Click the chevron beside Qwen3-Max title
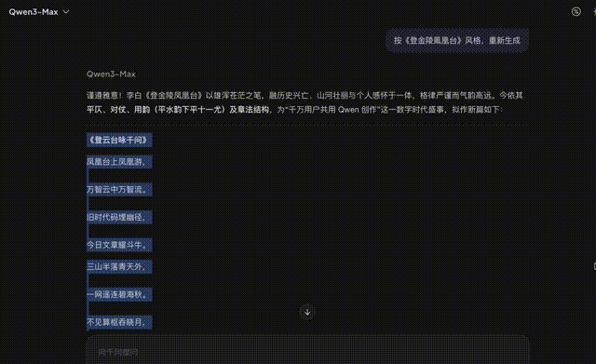The height and width of the screenshot is (364, 596). (x=66, y=12)
